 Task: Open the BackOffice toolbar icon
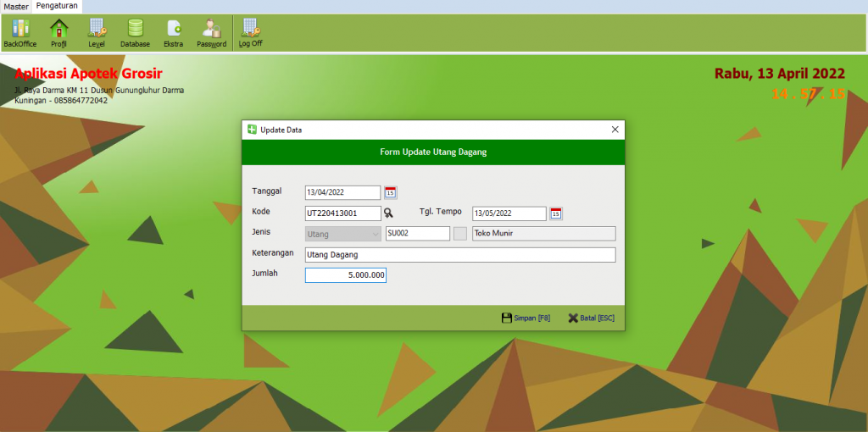point(20,32)
